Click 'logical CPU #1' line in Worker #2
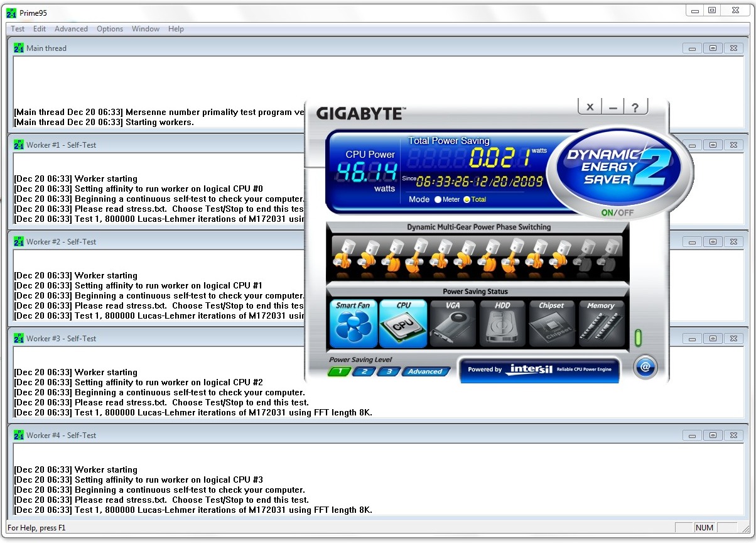Screen dimensions: 756x543 138,285
